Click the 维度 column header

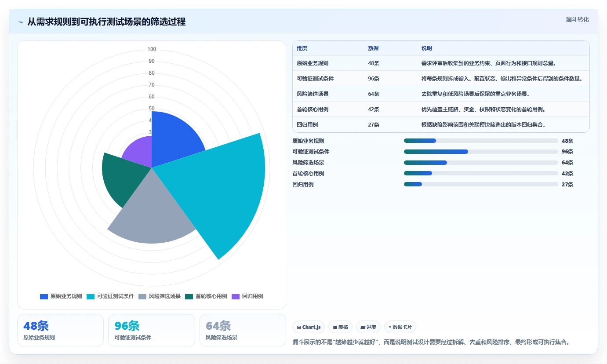[x=302, y=48]
